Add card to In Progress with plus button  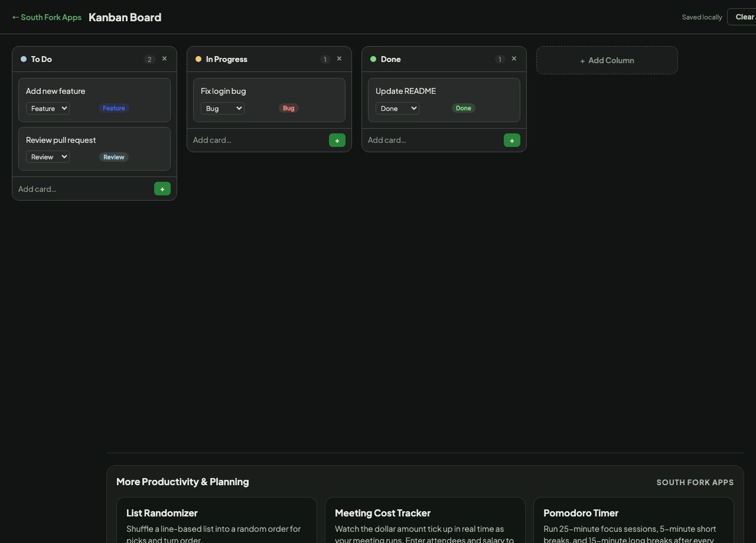click(337, 140)
